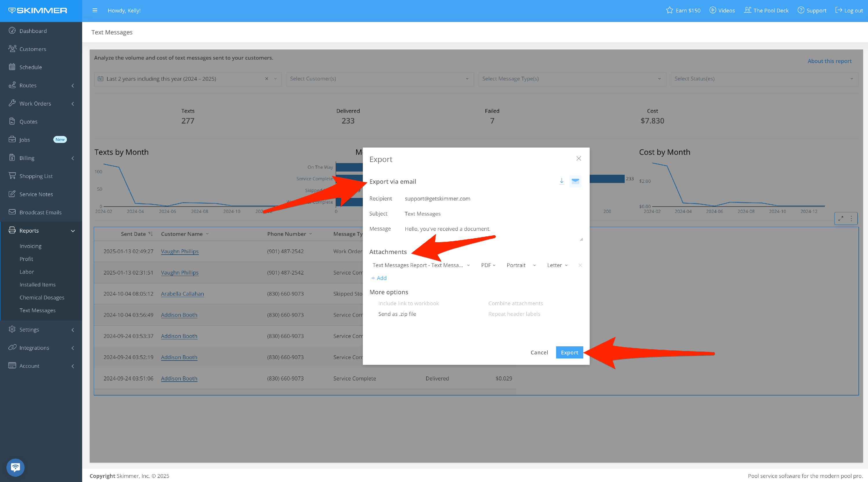The width and height of the screenshot is (868, 482).
Task: Toggle Include link to workbook option
Action: [x=408, y=303]
